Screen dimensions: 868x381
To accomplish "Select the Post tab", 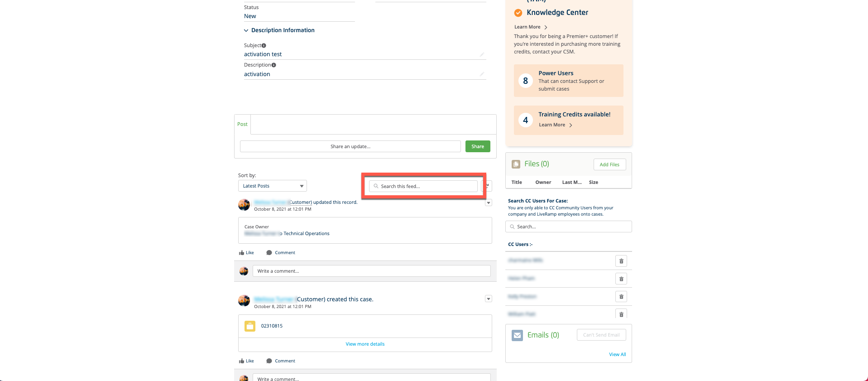I will 242,124.
